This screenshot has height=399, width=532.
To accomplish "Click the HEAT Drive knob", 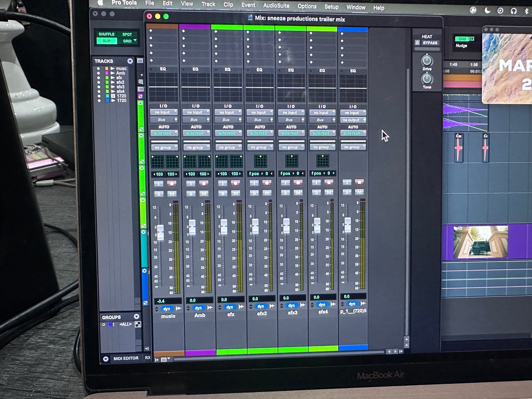I will point(427,60).
